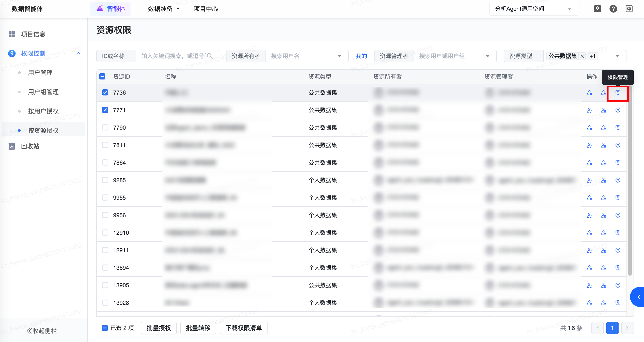This screenshot has height=342, width=644.
Task: Open 用户组管理 in the sidebar
Action: 43,92
